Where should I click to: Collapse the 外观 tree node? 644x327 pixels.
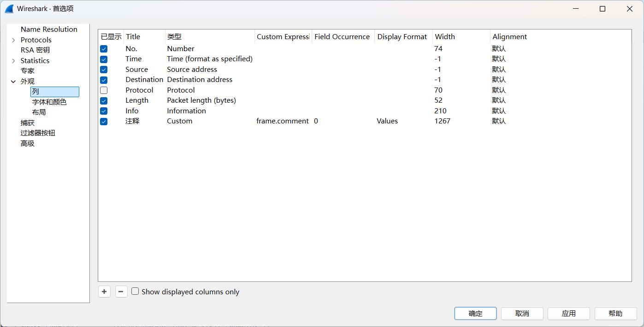(x=13, y=82)
